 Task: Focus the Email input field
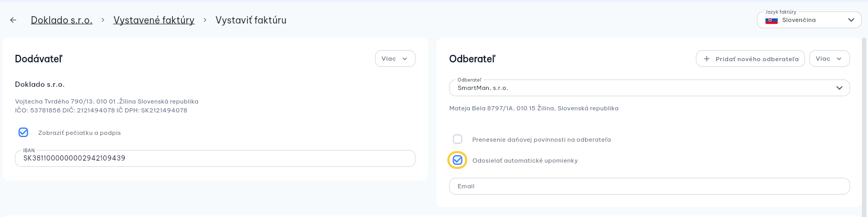(x=649, y=186)
